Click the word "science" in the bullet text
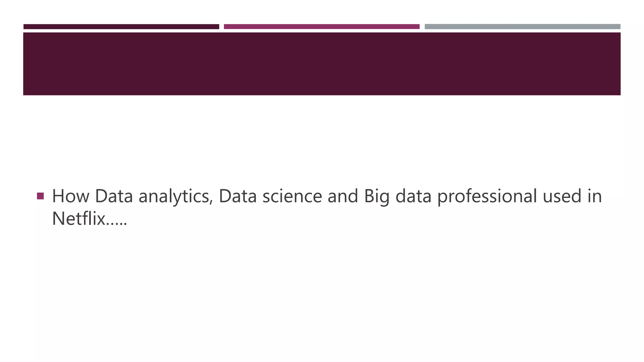Viewport: 644px width, 362px height. pyautogui.click(x=292, y=196)
